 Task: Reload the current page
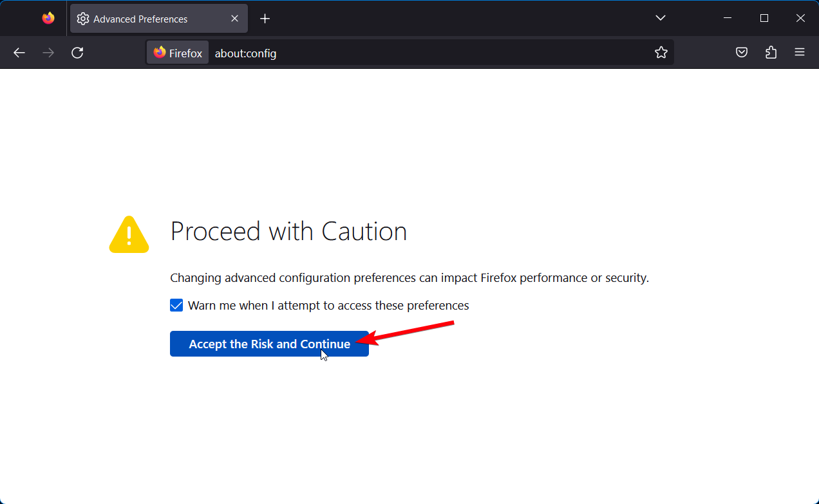[x=77, y=53]
